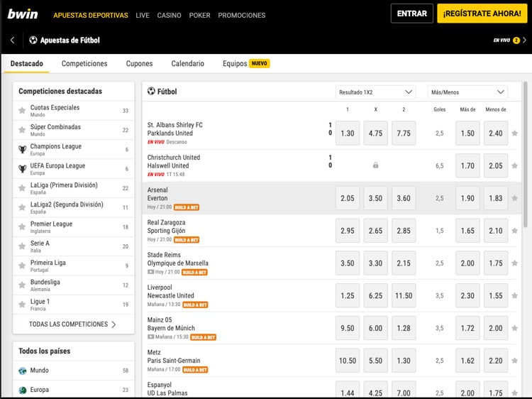Go back using the left arrow icon
The image size is (532, 399).
coord(12,40)
